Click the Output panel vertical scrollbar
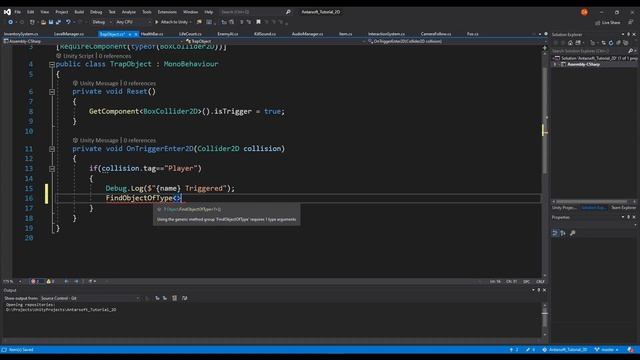The height and width of the screenshot is (360, 640). 544,320
